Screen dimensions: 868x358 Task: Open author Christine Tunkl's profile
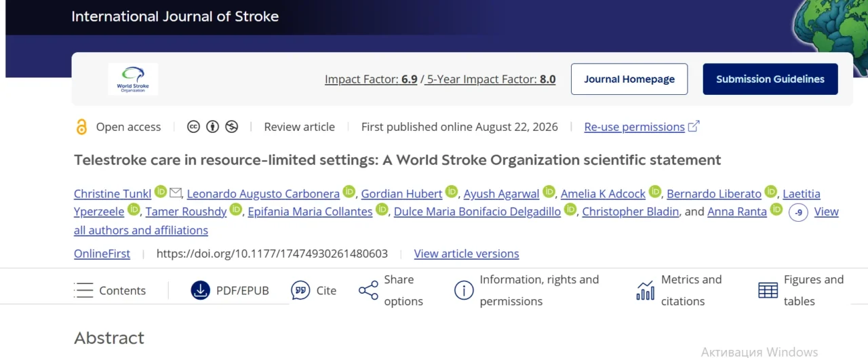[113, 194]
